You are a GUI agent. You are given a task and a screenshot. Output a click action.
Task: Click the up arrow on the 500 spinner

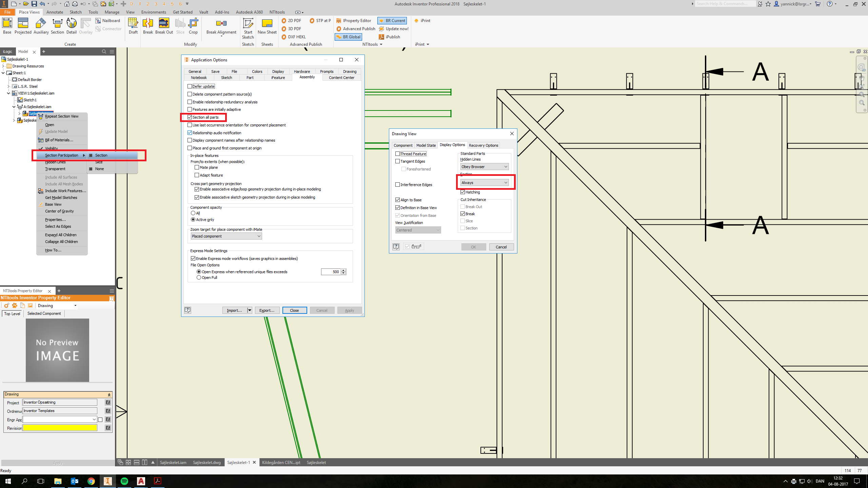[x=344, y=270]
